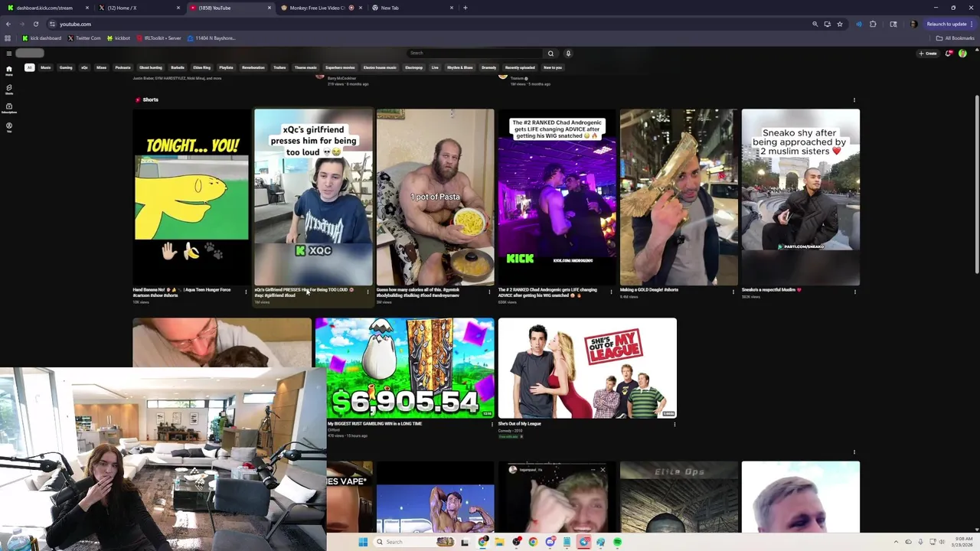This screenshot has height=551, width=980.
Task: Open Discord from the taskbar
Action: click(550, 542)
